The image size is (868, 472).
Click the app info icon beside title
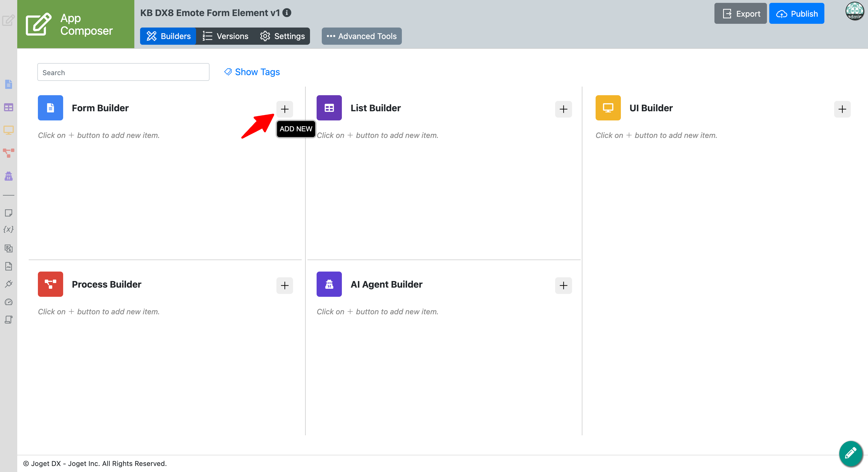click(287, 12)
